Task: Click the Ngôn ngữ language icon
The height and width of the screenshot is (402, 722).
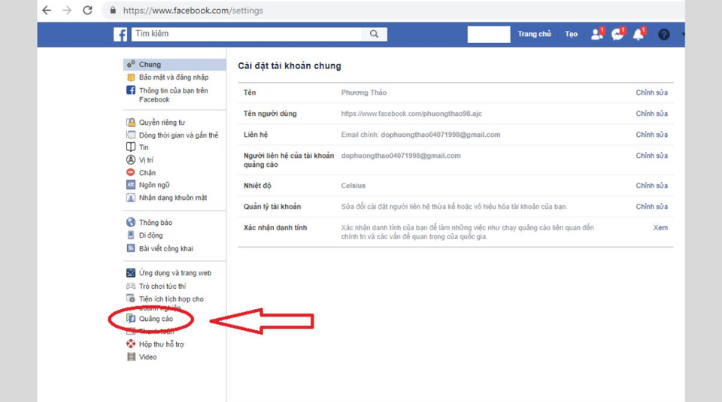Action: click(131, 185)
